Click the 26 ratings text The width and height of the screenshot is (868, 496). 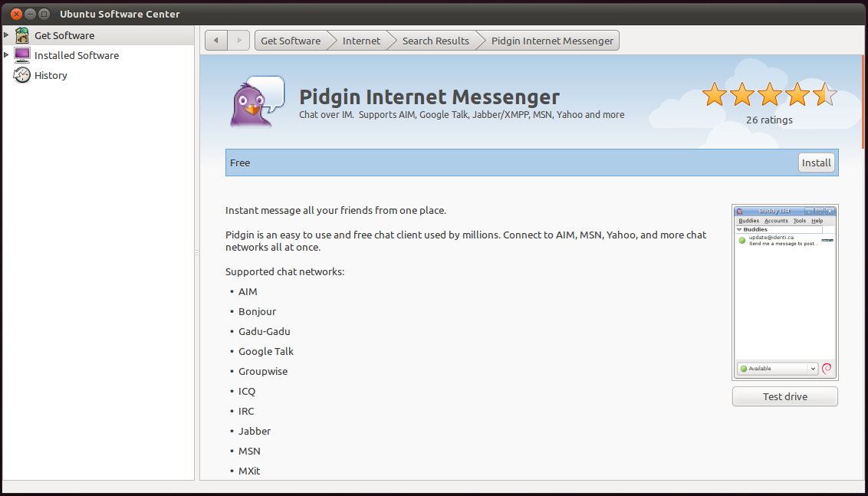coord(769,120)
